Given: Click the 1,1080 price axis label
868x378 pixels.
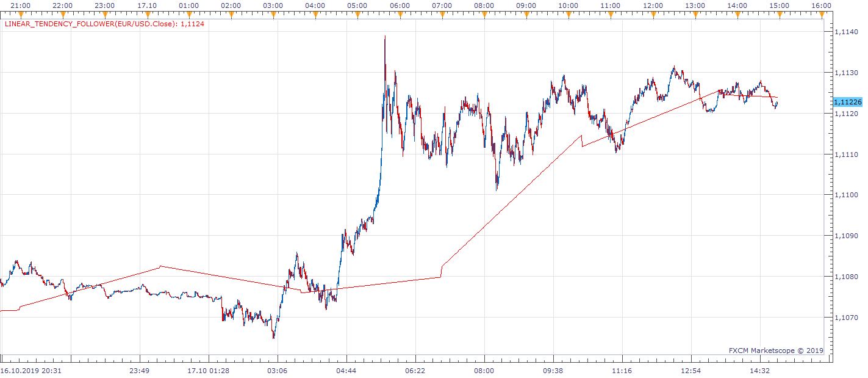Looking at the screenshot, I should tap(845, 277).
